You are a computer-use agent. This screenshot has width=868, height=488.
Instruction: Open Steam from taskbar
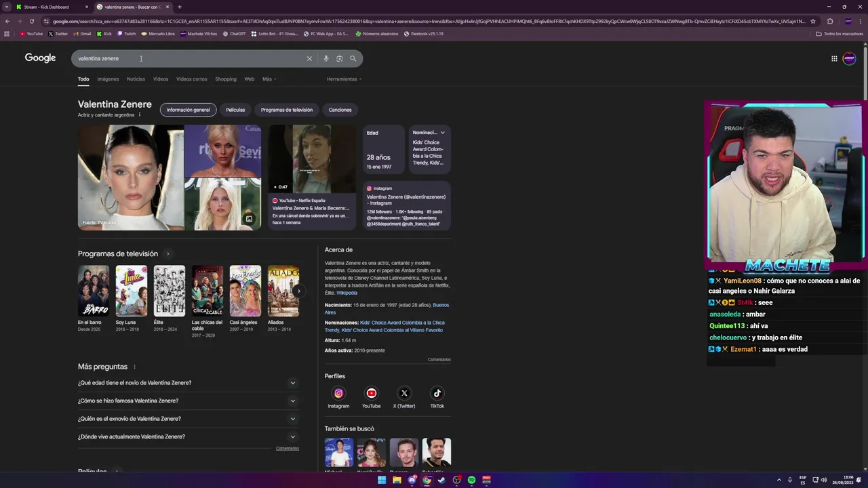[x=441, y=480]
